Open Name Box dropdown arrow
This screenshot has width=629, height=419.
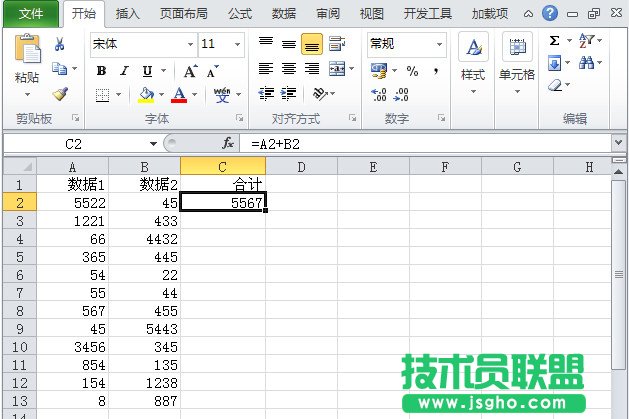pos(153,144)
